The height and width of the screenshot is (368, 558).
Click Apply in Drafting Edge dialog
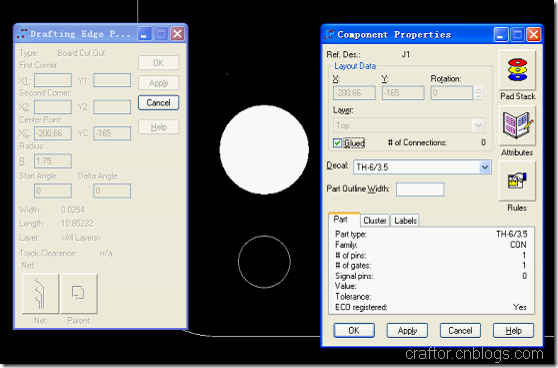158,83
